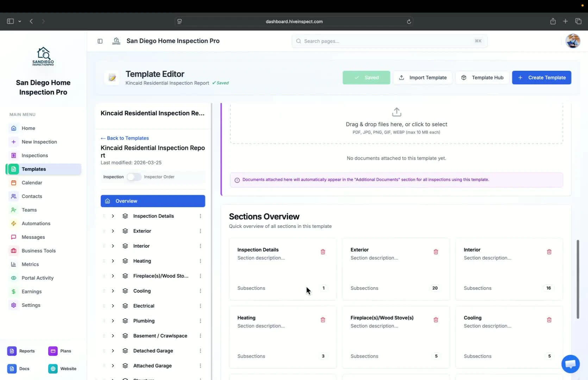Open Settings in main menu
Image resolution: width=588 pixels, height=380 pixels.
click(43, 305)
